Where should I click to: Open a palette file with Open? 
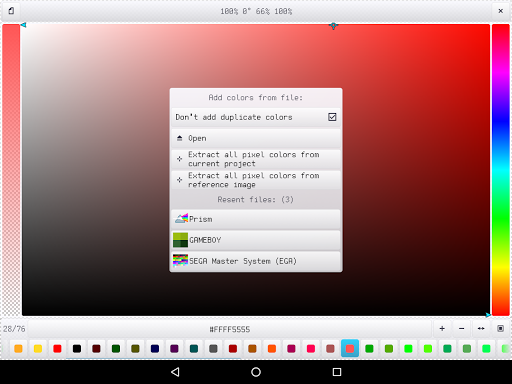[256, 138]
